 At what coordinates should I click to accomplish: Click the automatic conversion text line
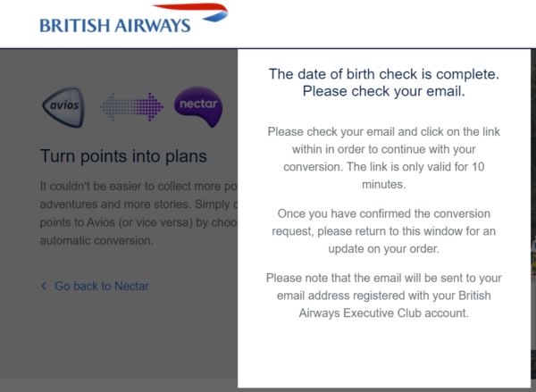click(97, 240)
